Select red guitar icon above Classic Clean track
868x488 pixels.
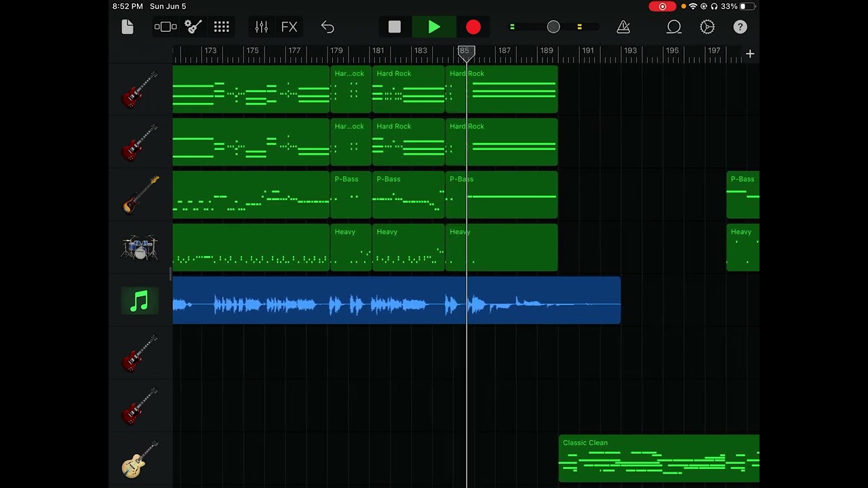(140, 407)
